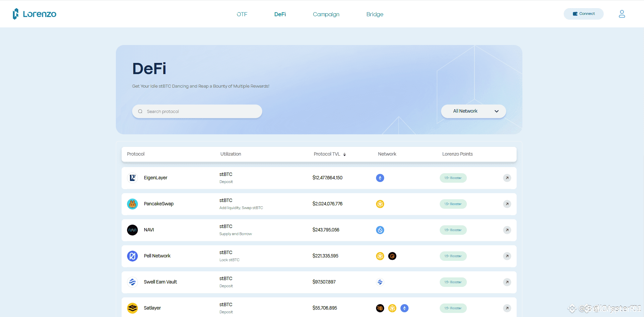Switch to the OTF tab
644x317 pixels.
[x=242, y=14]
